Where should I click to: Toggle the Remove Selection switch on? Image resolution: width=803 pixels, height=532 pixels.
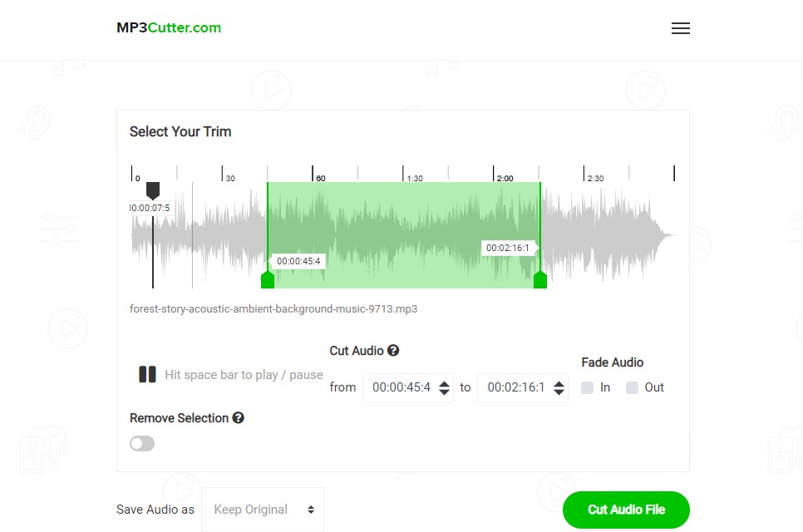[x=141, y=443]
